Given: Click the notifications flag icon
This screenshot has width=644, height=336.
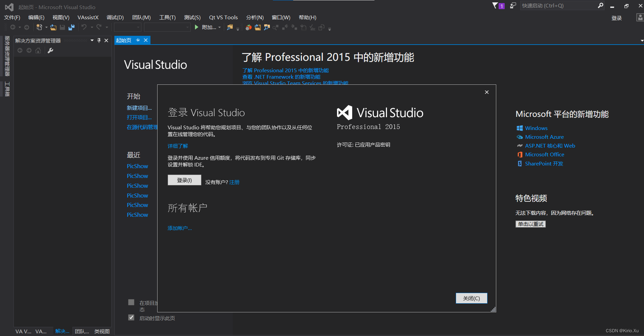Looking at the screenshot, I should 495,5.
